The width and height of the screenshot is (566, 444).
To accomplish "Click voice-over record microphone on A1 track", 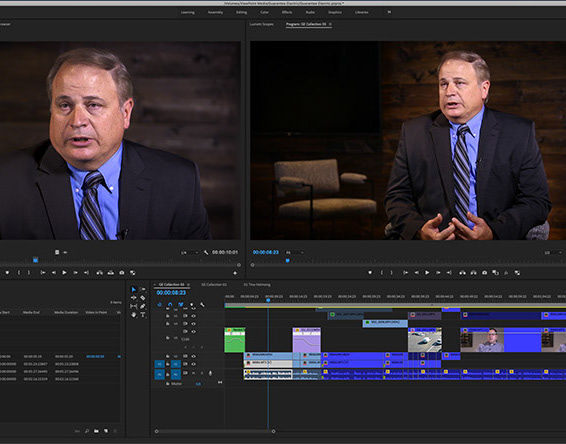I will click(210, 373).
